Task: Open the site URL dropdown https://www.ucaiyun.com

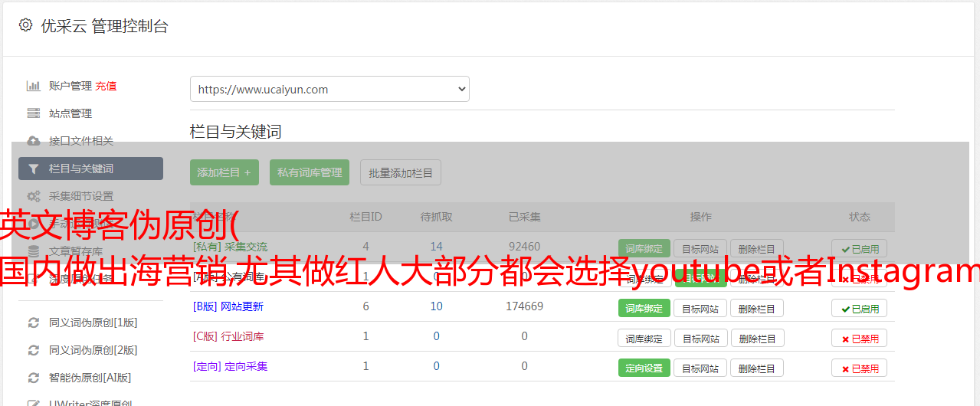Action: (329, 89)
